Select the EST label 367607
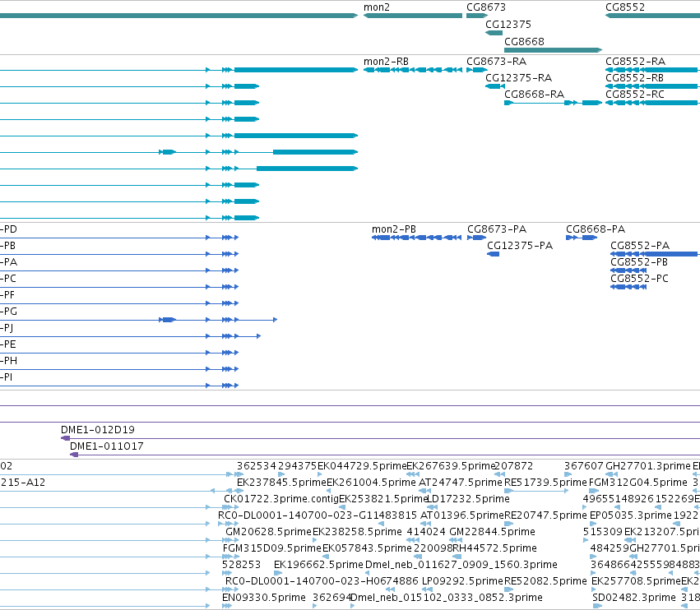This screenshot has width=700, height=610. 583,466
